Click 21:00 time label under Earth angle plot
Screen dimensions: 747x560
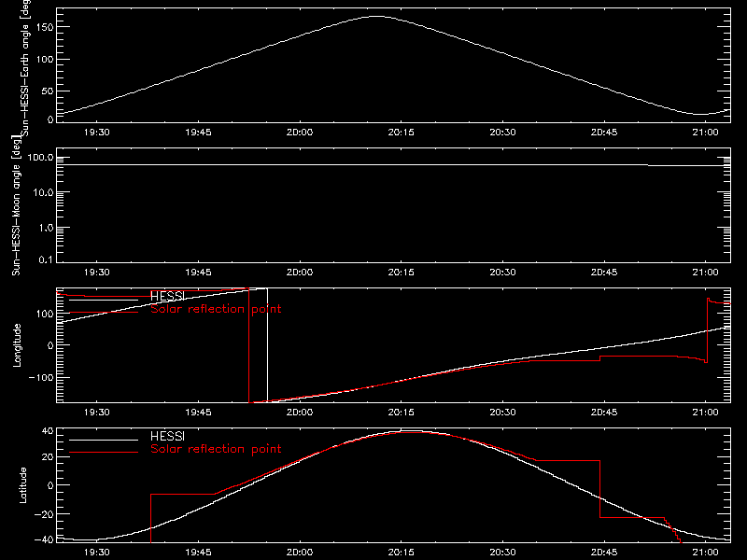(705, 133)
